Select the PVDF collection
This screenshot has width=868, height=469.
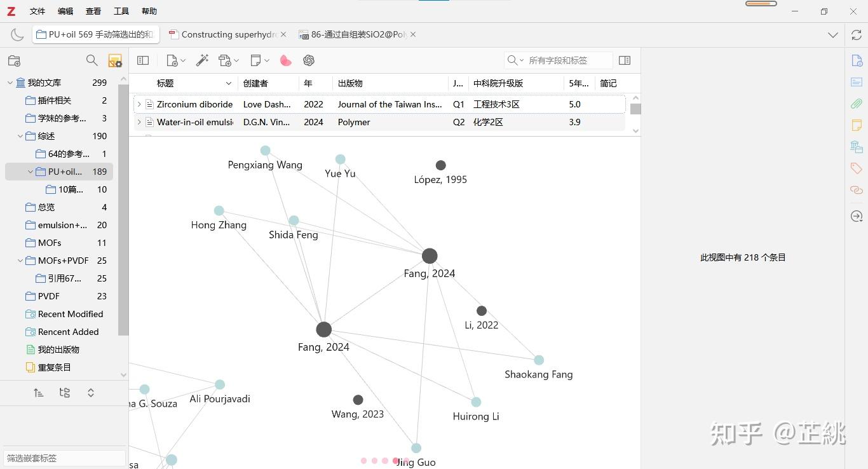click(x=59, y=296)
